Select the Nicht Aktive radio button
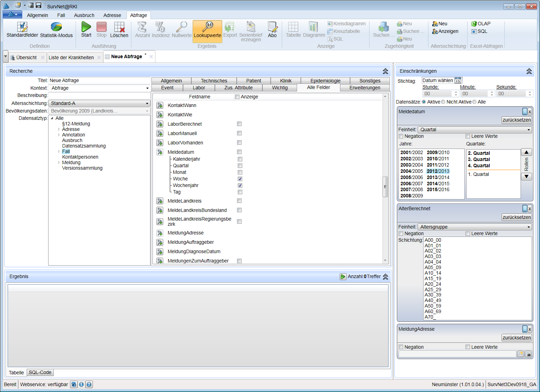Image resolution: width=540 pixels, height=392 pixels. (x=443, y=102)
